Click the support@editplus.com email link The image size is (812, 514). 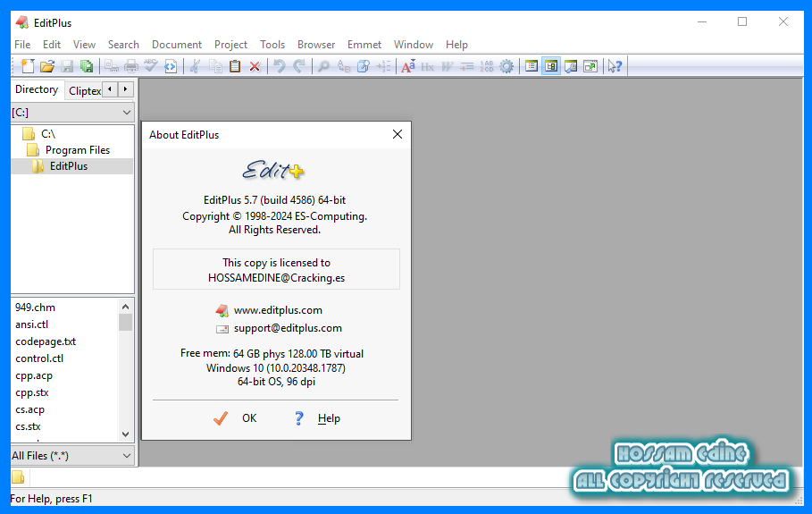[288, 328]
